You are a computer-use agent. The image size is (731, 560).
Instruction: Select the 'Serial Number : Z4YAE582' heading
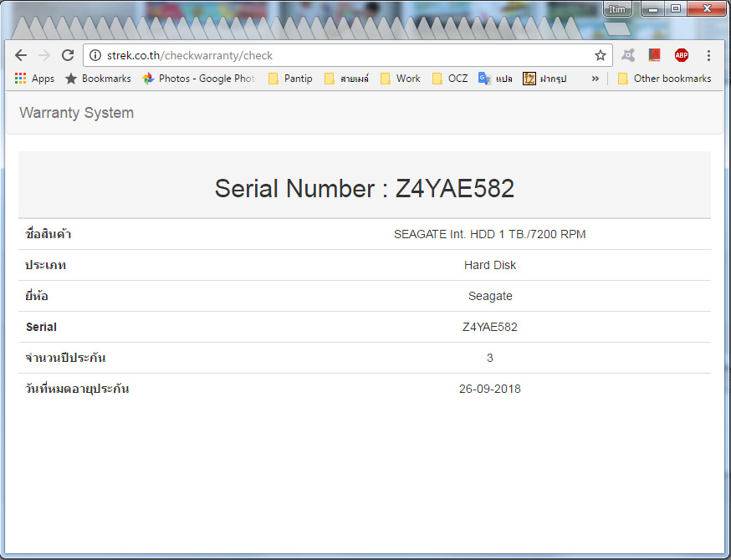[x=365, y=188]
